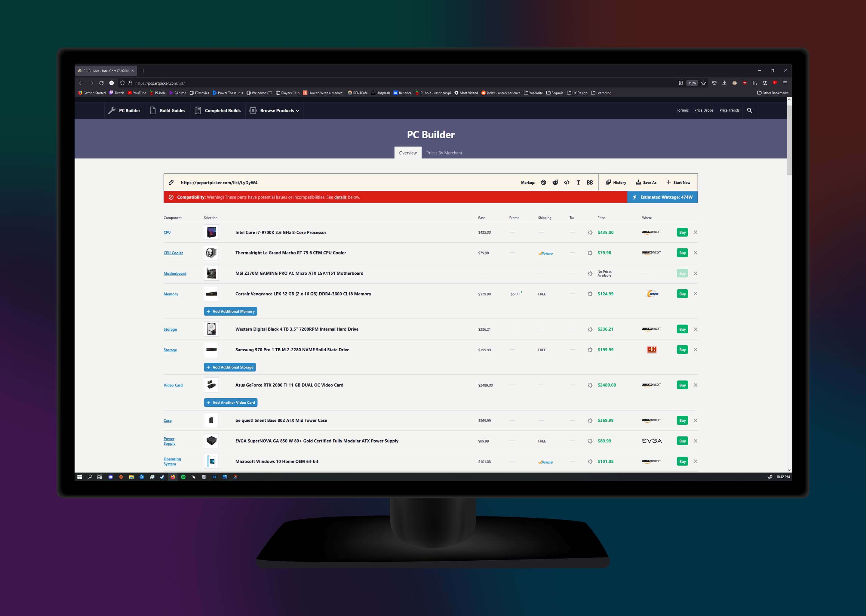Expand the Browse Products dropdown menu
The image size is (866, 616).
274,110
